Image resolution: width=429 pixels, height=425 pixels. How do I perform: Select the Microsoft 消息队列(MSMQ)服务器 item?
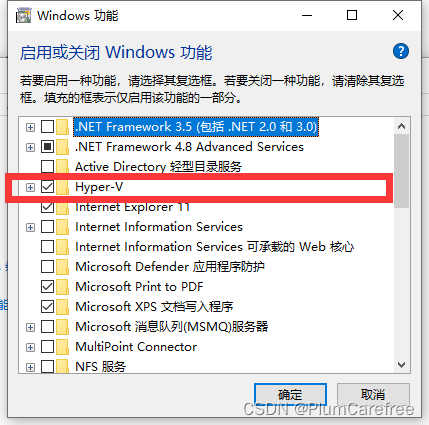172,327
